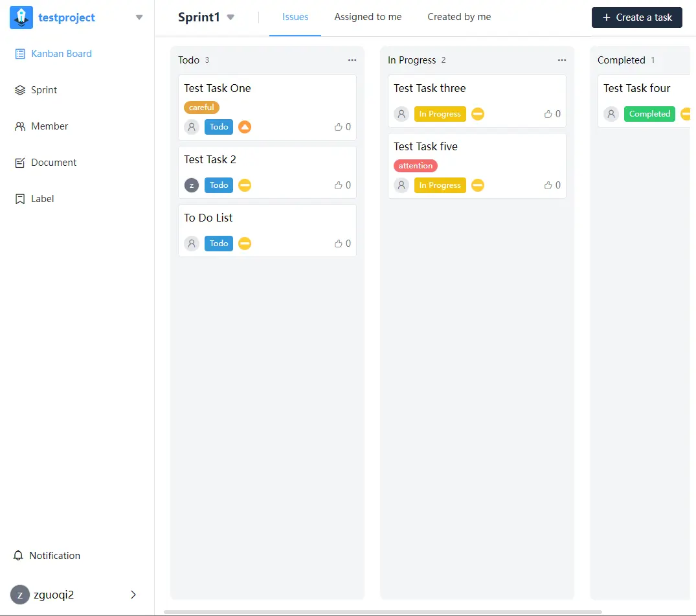Click the testproject rocket logo icon
The width and height of the screenshot is (696, 616).
click(x=21, y=17)
